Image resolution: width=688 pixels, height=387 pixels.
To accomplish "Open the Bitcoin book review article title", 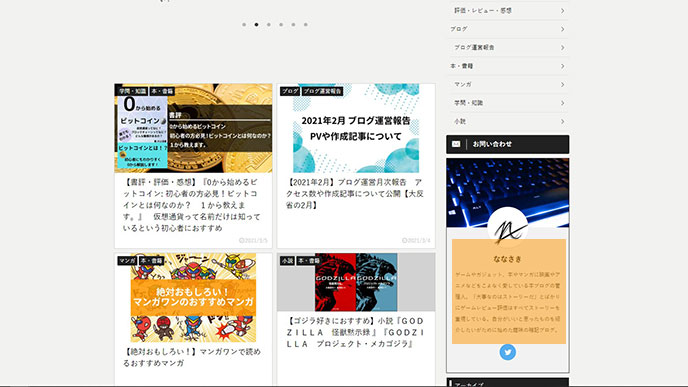I will pos(192,205).
